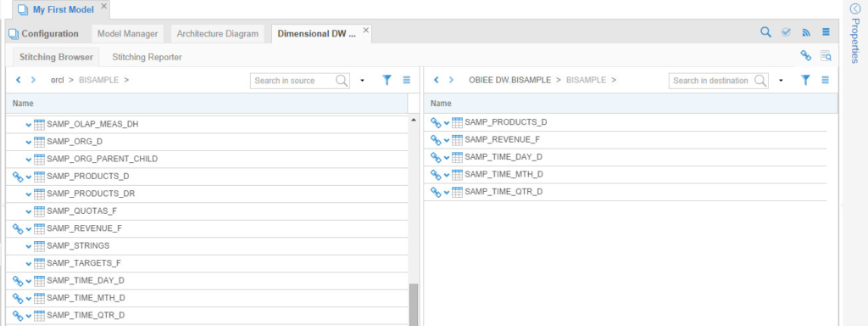Select the SAMP_TARGETS_F row
This screenshot has height=326, width=868.
coord(207,263)
